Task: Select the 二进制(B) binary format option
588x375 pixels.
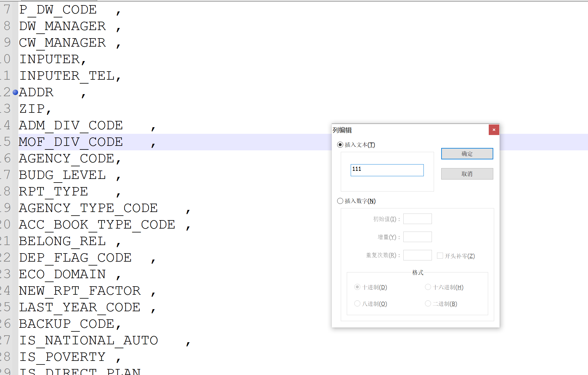Action: (428, 303)
